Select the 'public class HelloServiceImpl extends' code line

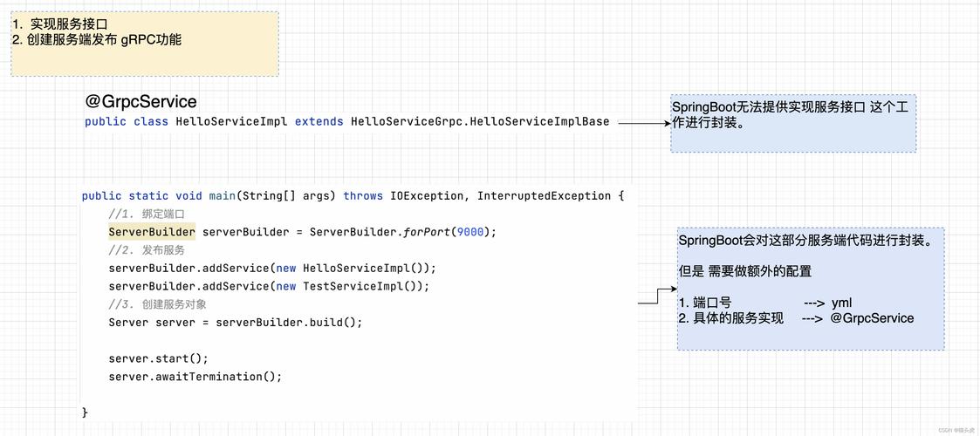[x=346, y=122]
